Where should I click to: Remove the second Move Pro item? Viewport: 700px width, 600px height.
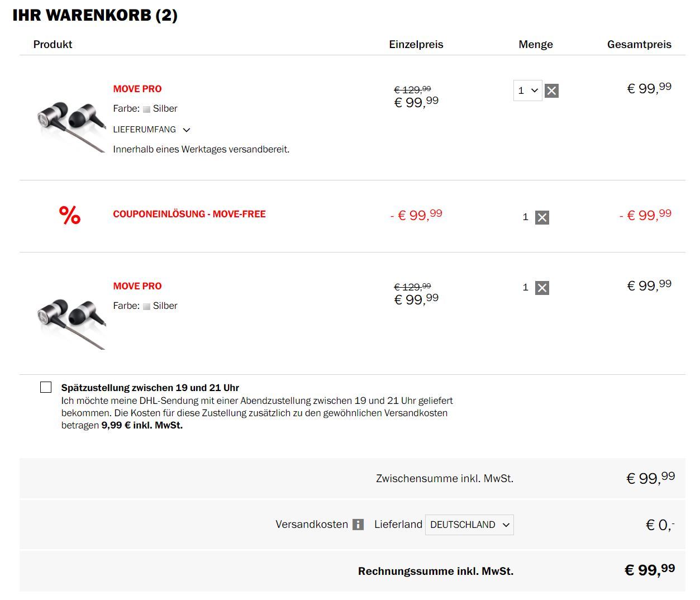tap(542, 288)
